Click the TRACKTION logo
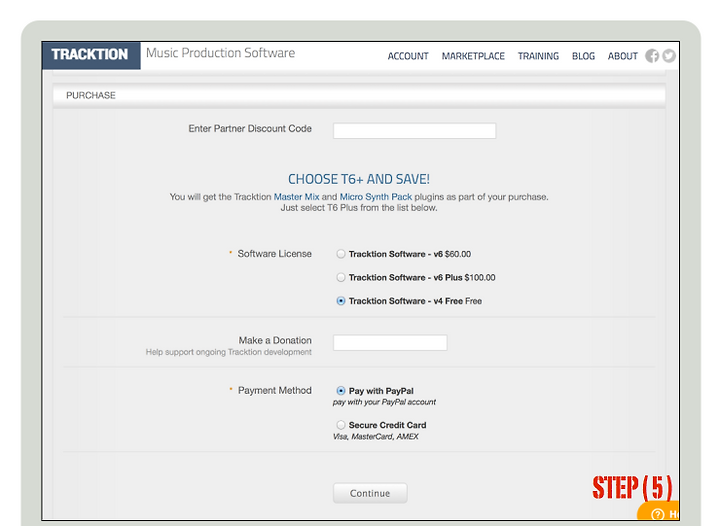 90,55
